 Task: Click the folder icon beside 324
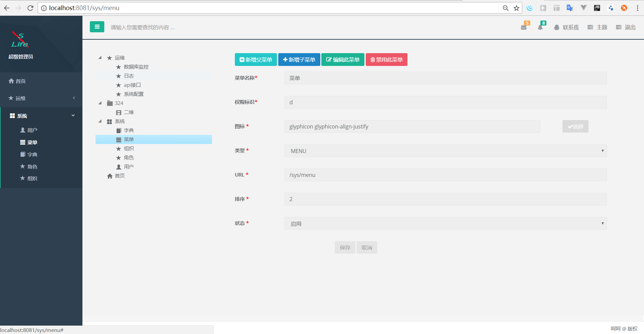tap(110, 103)
